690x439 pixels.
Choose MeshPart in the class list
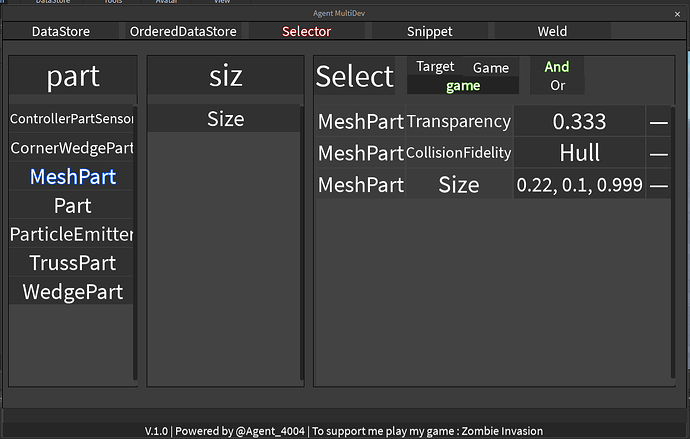tap(73, 177)
